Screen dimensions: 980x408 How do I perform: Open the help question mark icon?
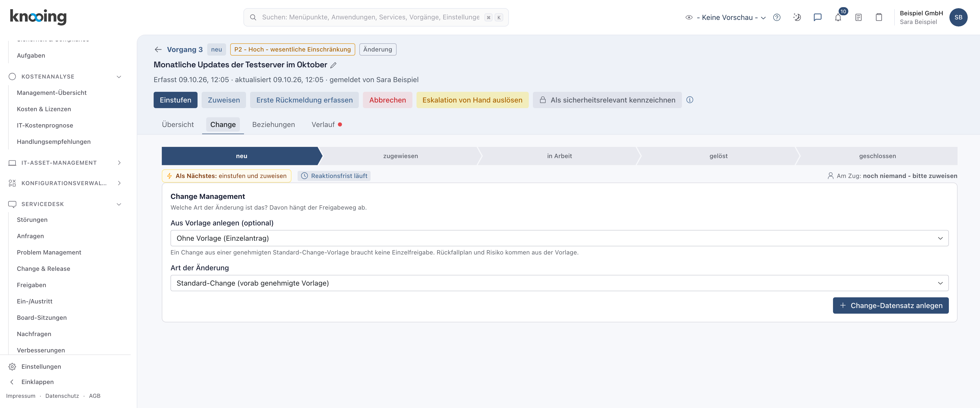point(777,18)
